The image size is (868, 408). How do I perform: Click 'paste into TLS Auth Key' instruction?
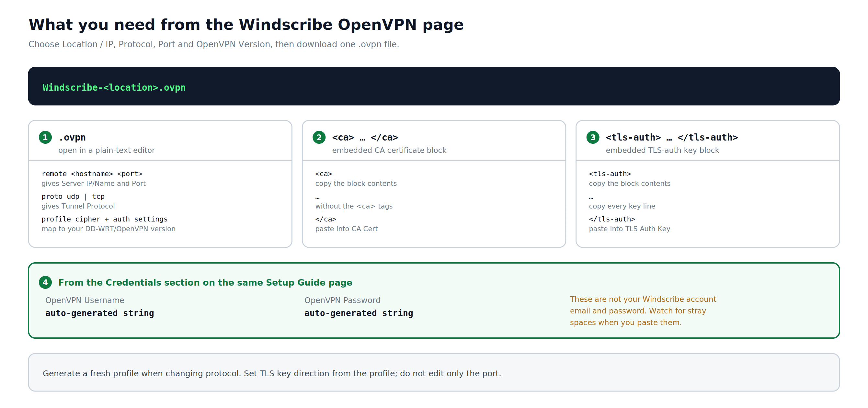[x=629, y=229]
